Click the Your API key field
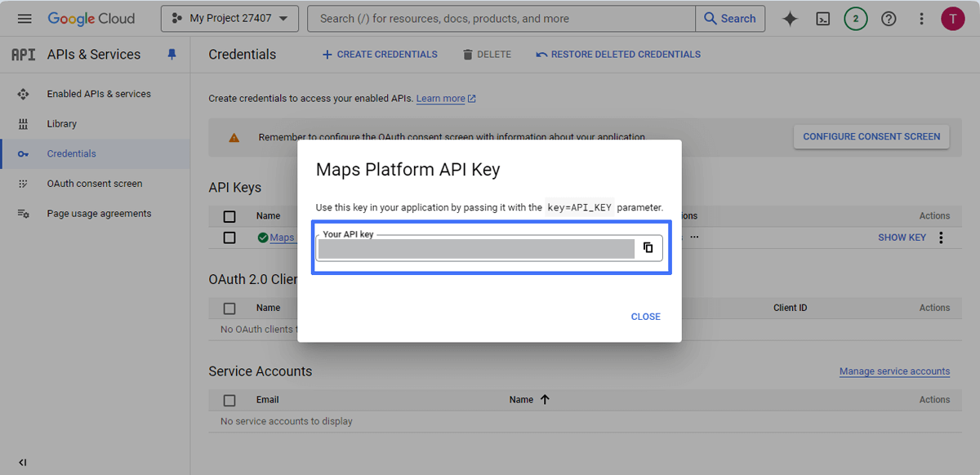 click(x=476, y=249)
